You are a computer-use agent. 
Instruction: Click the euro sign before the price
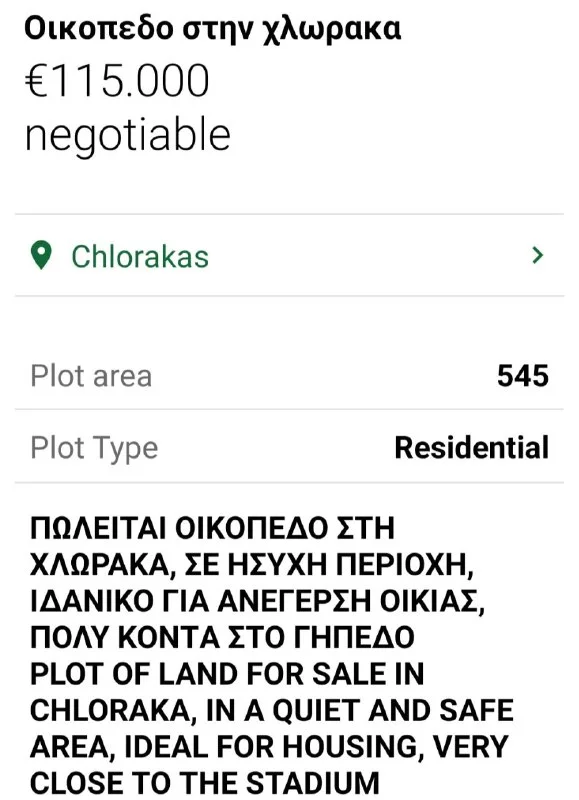pos(37,81)
